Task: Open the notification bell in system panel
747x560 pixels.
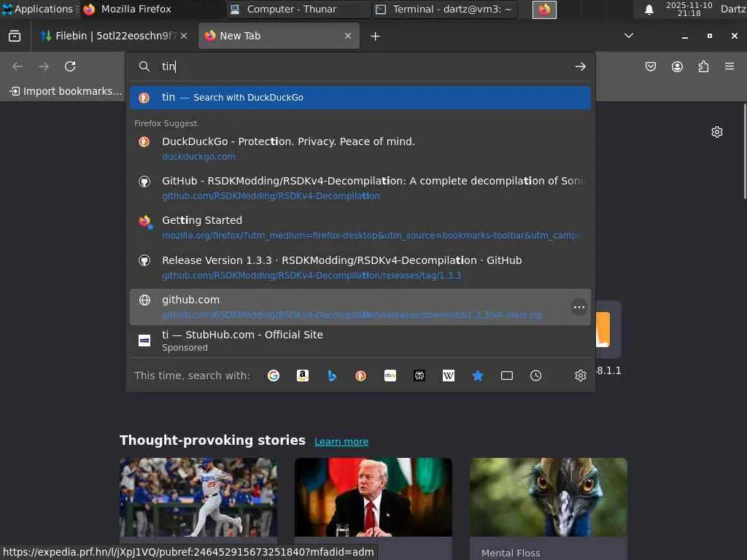Action: click(649, 9)
